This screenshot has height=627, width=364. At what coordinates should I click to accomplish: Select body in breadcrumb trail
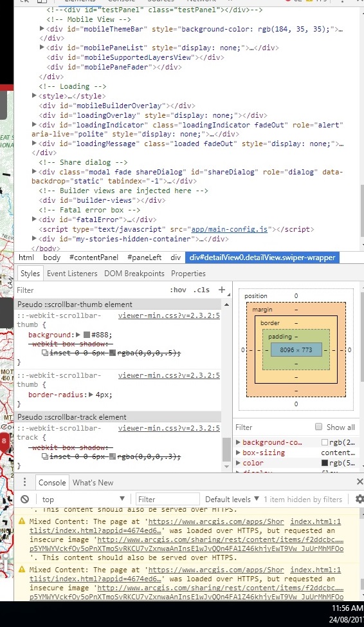(x=51, y=257)
